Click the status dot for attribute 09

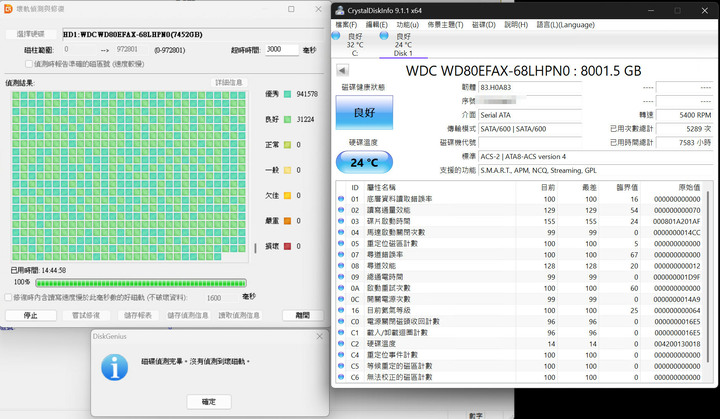(341, 277)
